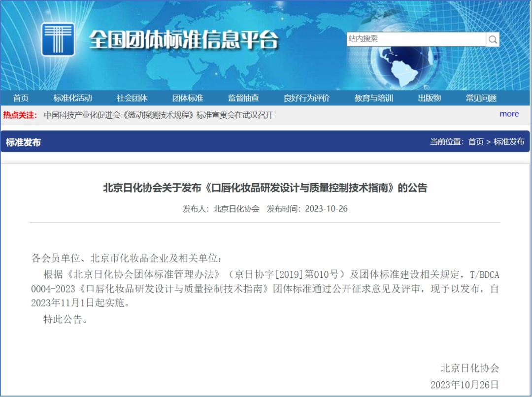Click the 标准发布 breadcrumb link
Viewport: 532px width, 397px height.
pos(509,142)
